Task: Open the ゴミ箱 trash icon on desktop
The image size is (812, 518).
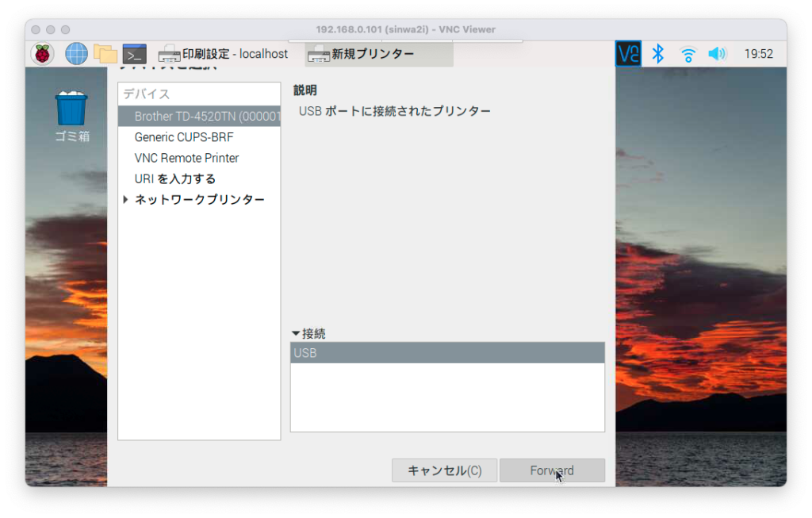Action: click(x=71, y=111)
